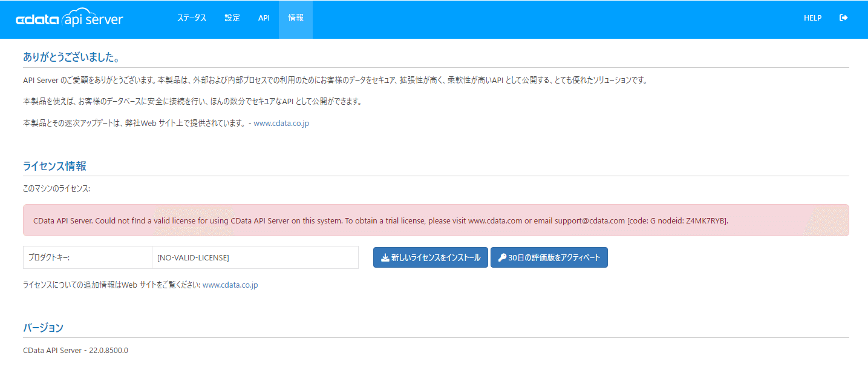Select the 情報 tab
The height and width of the screenshot is (367, 868).
pyautogui.click(x=296, y=18)
